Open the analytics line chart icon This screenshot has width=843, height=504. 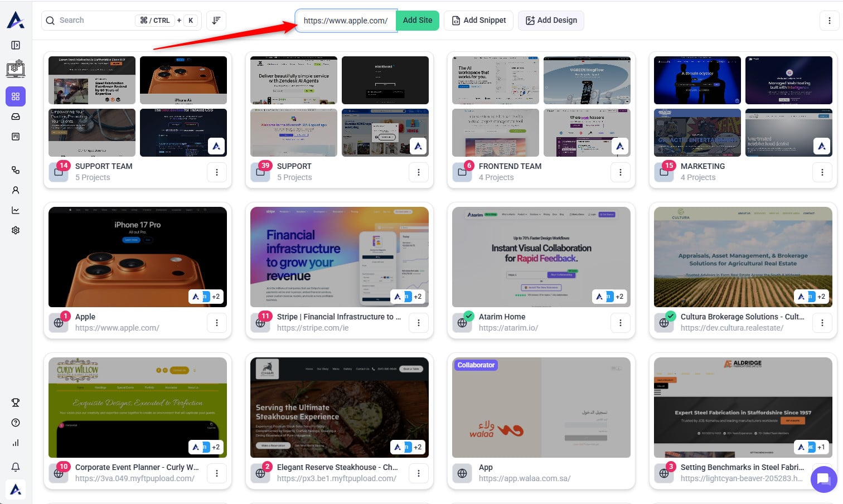click(16, 210)
